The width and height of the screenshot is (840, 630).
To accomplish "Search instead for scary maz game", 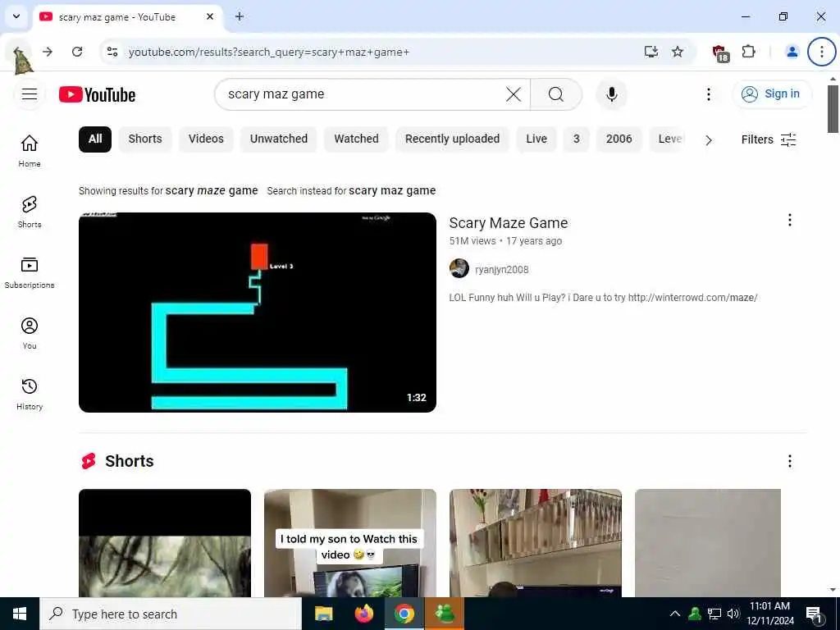I will click(392, 190).
